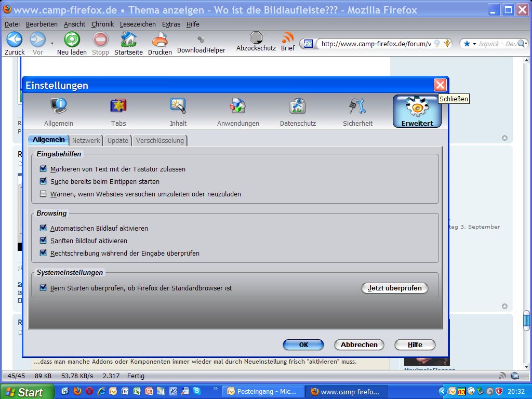Click the Jetzt überprüfen button
Screen dimensions: 532x399
coord(395,288)
